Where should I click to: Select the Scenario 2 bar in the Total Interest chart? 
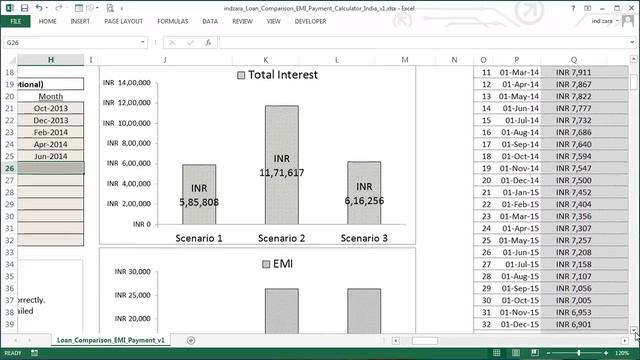click(x=282, y=165)
